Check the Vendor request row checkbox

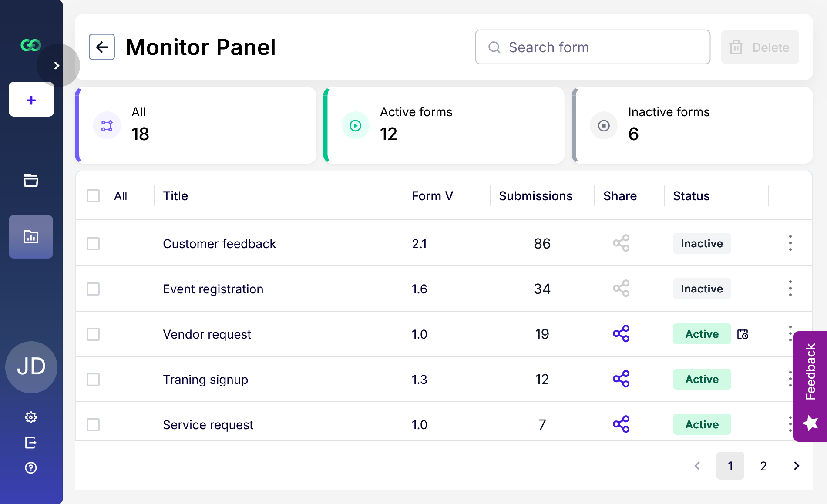click(x=93, y=334)
